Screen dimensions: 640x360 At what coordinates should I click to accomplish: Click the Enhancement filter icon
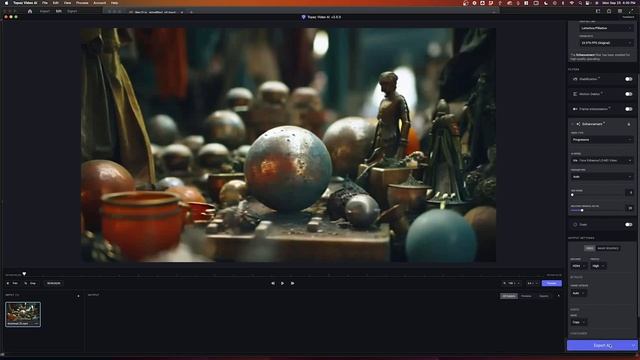578,124
